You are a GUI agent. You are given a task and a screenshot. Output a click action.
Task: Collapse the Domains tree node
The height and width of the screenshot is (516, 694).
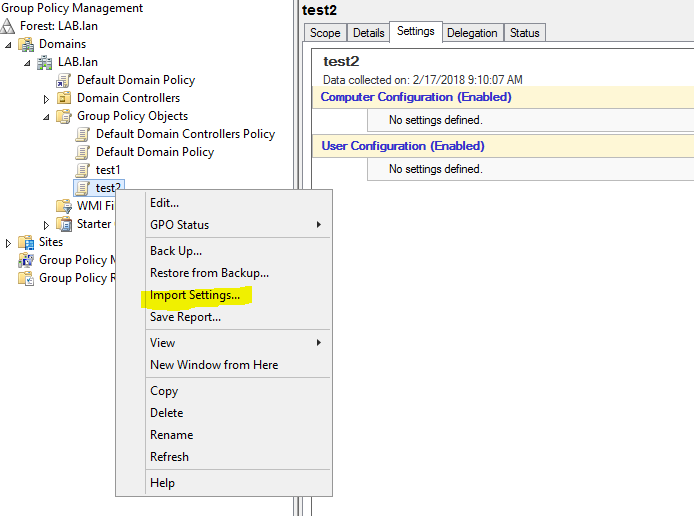point(8,45)
